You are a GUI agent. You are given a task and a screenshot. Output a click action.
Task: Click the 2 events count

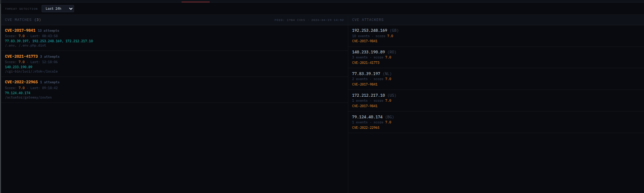[x=360, y=79]
